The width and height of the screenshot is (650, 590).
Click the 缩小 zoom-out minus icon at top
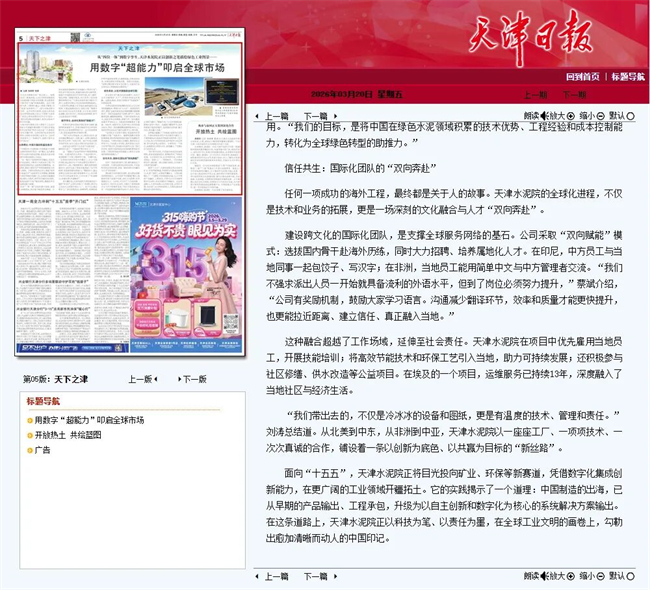point(599,115)
